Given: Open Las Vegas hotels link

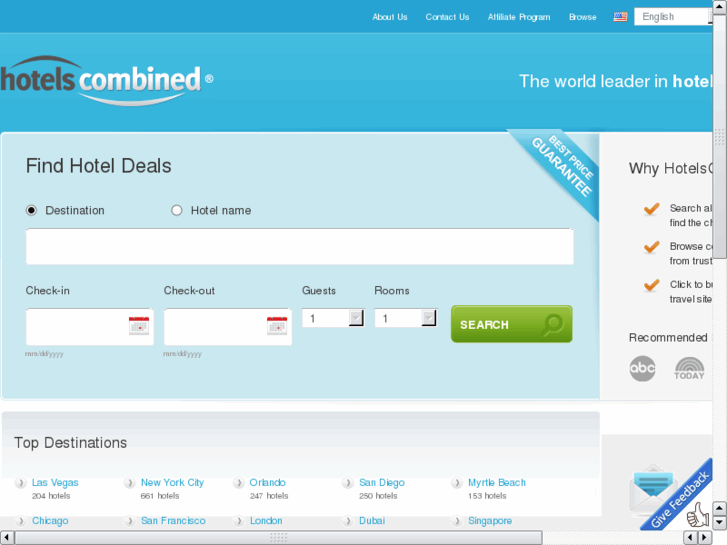Looking at the screenshot, I should pos(55,482).
